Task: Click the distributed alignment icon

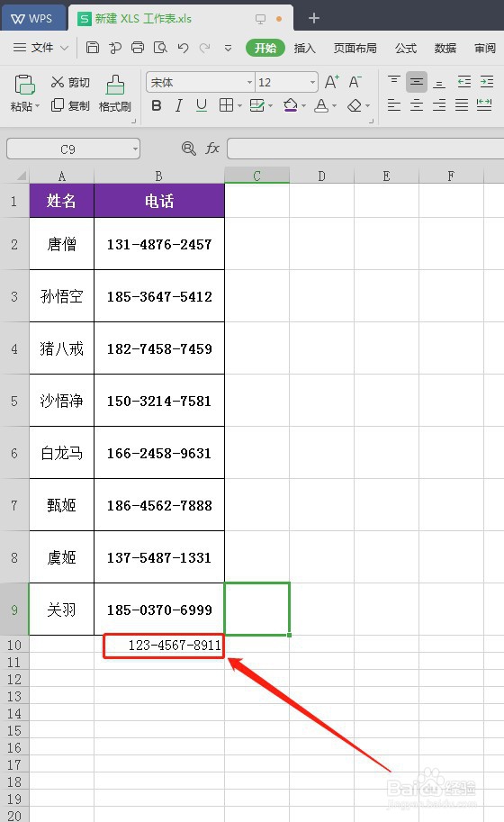Action: click(484, 105)
